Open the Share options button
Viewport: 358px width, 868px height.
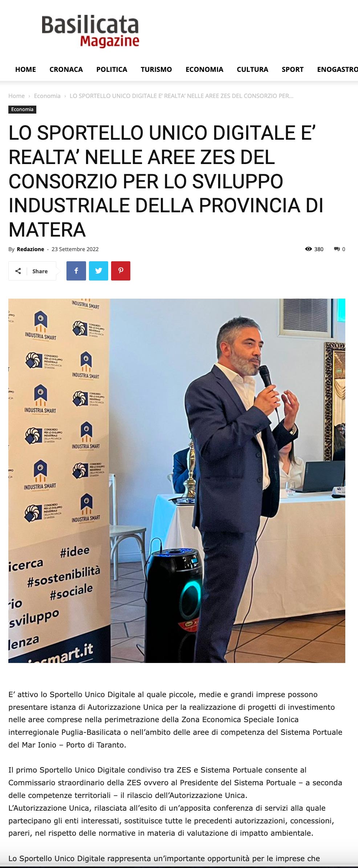tap(32, 271)
